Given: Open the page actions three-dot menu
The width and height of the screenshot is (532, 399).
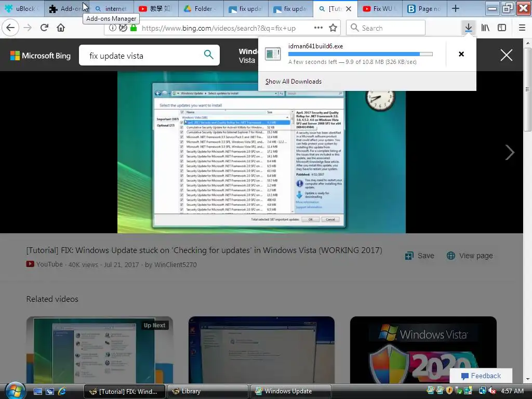Looking at the screenshot, I should tap(318, 28).
